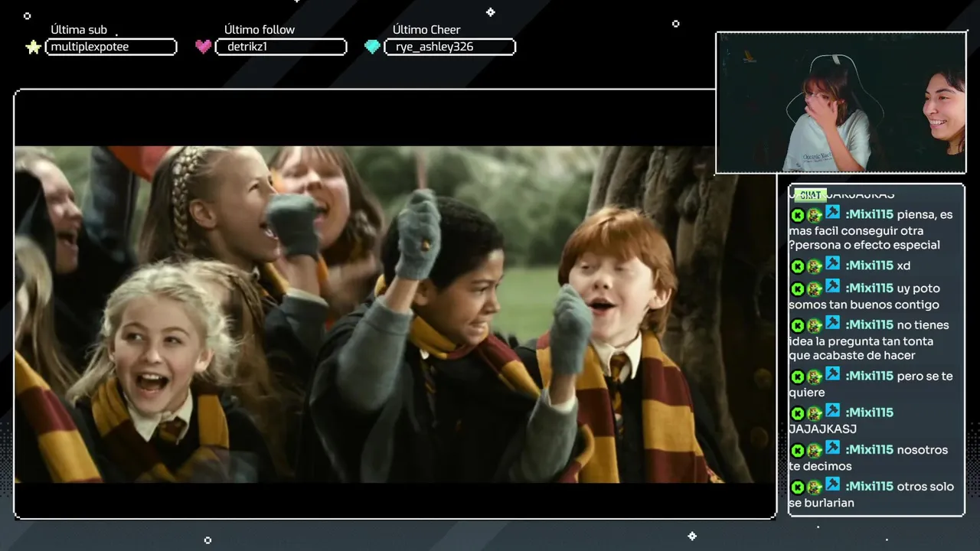The image size is (980, 551).
Task: Click the 'te decimos' chat line
Action: tap(820, 466)
